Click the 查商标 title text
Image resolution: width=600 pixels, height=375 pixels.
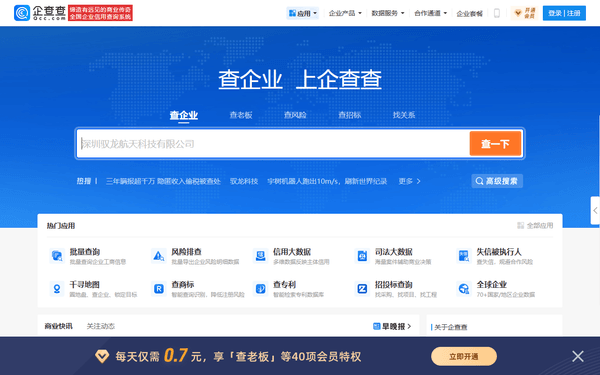click(183, 285)
